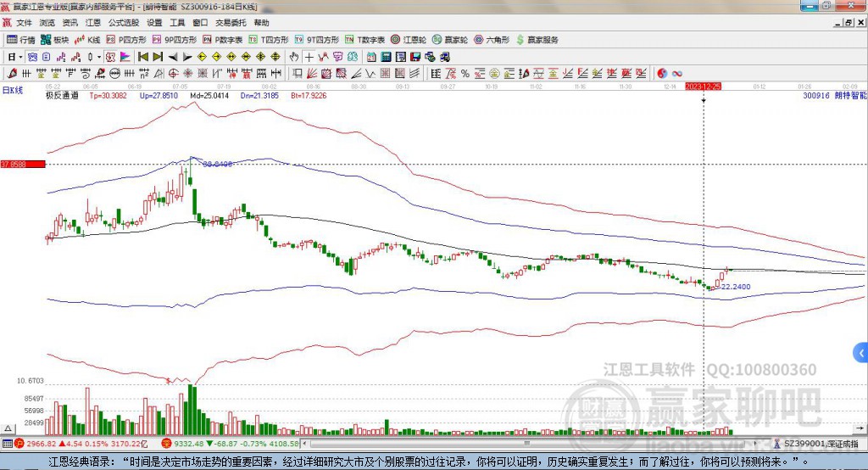Click the circled 金 icon

pyautogui.click(x=494, y=73)
